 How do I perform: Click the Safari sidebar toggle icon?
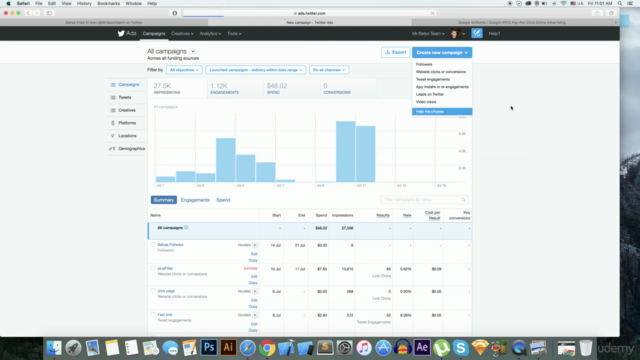pyautogui.click(x=49, y=13)
